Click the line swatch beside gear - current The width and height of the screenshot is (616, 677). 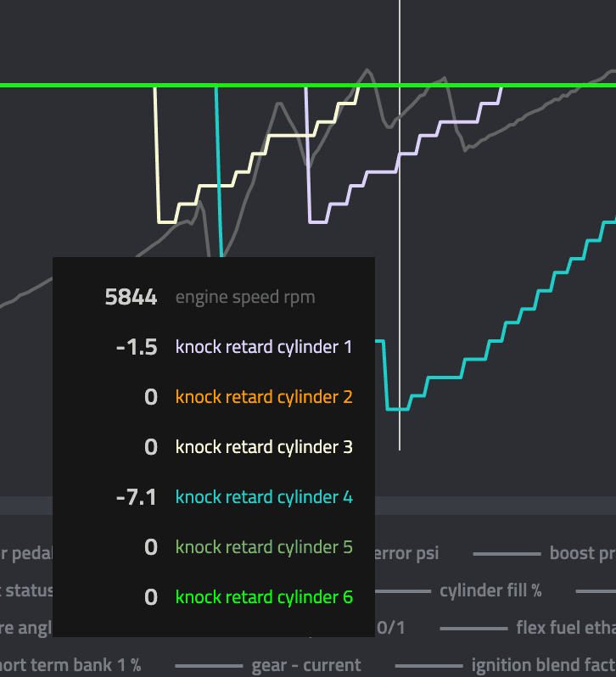(209, 666)
